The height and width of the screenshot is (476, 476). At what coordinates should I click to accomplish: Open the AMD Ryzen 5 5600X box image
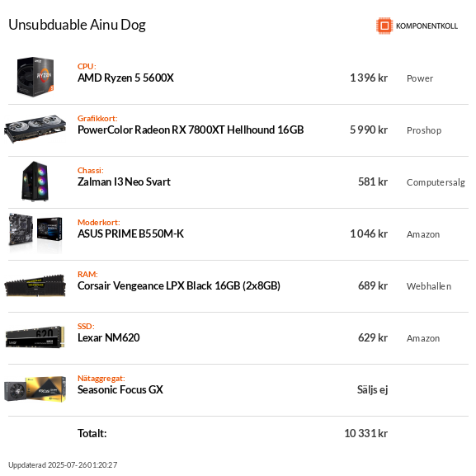click(35, 77)
